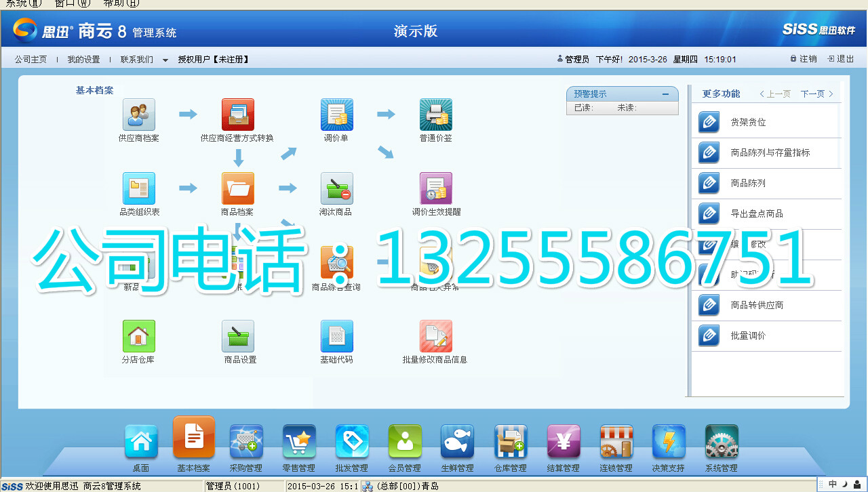This screenshot has width=868, height=492.
Task: Click the 未读 unread count label
Action: [x=627, y=108]
